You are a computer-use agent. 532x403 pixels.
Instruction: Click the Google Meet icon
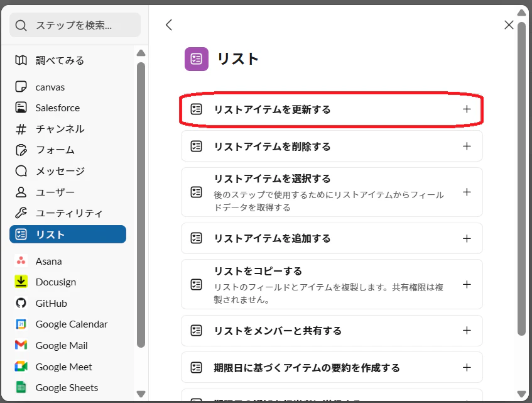21,367
